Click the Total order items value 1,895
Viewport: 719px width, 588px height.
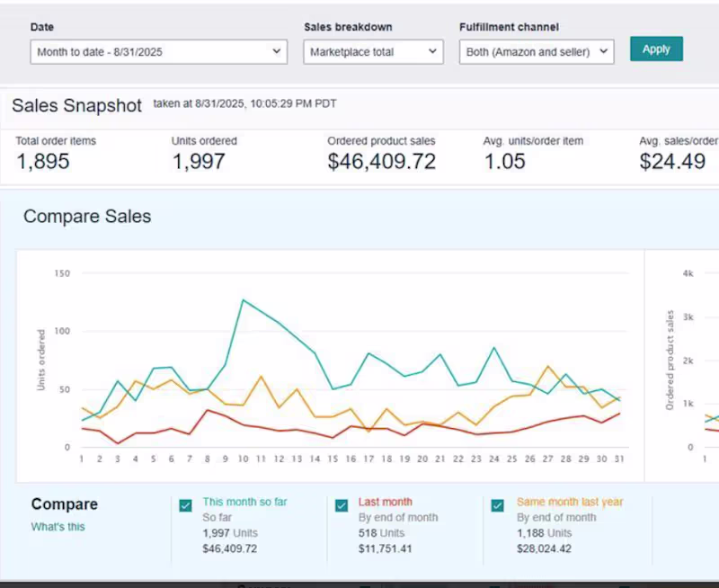pyautogui.click(x=42, y=162)
